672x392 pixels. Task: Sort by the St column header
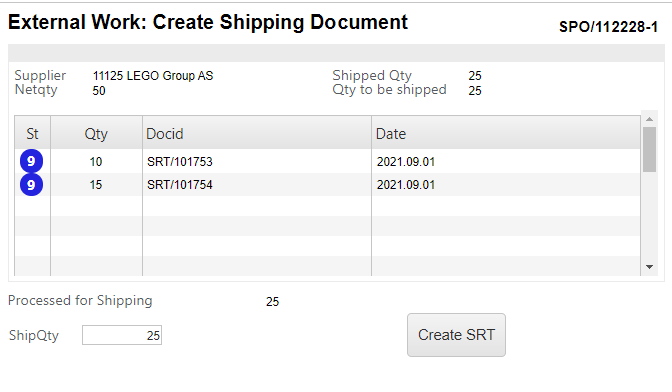click(33, 134)
